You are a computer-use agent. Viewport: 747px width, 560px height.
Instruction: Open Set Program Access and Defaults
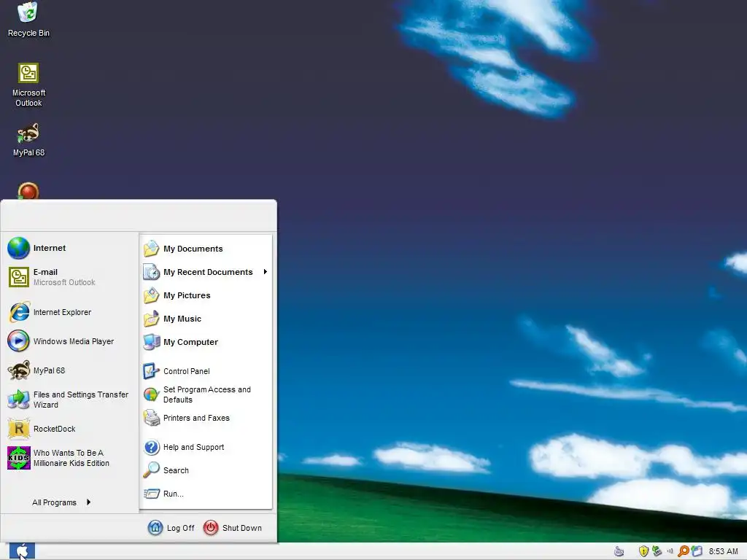tap(206, 394)
